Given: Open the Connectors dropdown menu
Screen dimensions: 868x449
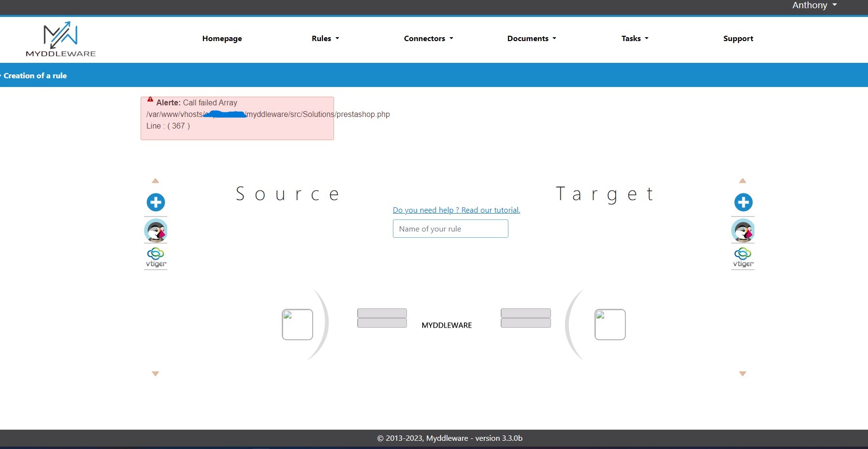Looking at the screenshot, I should (428, 39).
